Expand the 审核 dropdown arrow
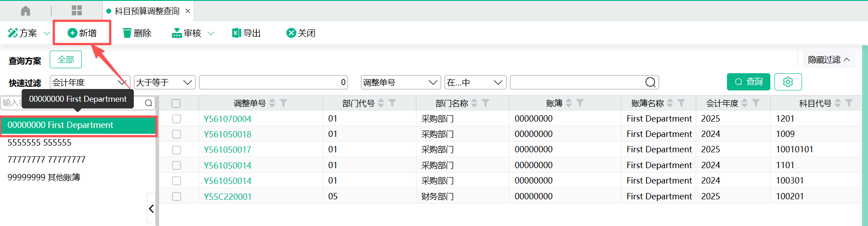This screenshot has height=226, width=868. pos(211,33)
